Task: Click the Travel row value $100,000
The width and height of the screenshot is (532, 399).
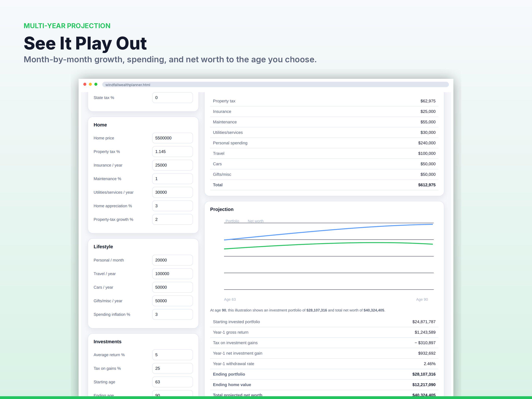Action: tap(427, 153)
